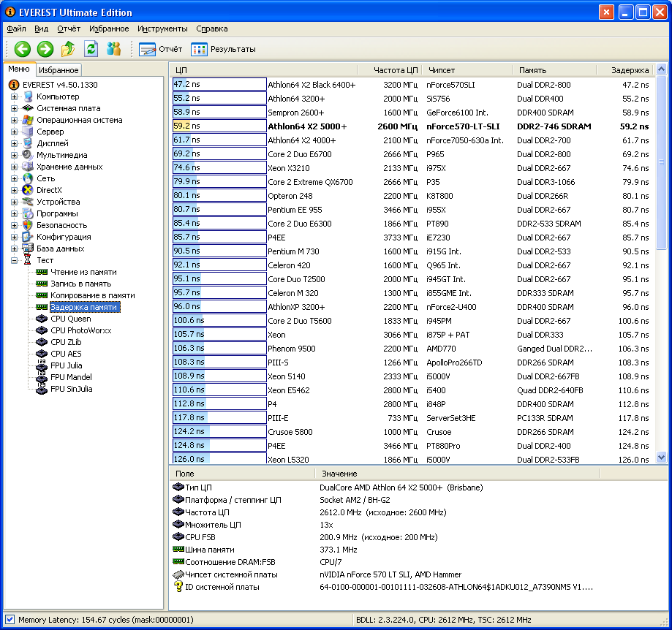Open the Избранное menu in menu bar
The height and width of the screenshot is (630, 672).
pos(109,29)
